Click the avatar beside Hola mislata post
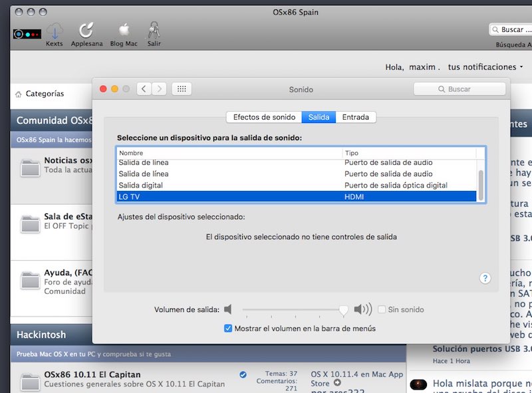532x393 pixels. [x=418, y=384]
